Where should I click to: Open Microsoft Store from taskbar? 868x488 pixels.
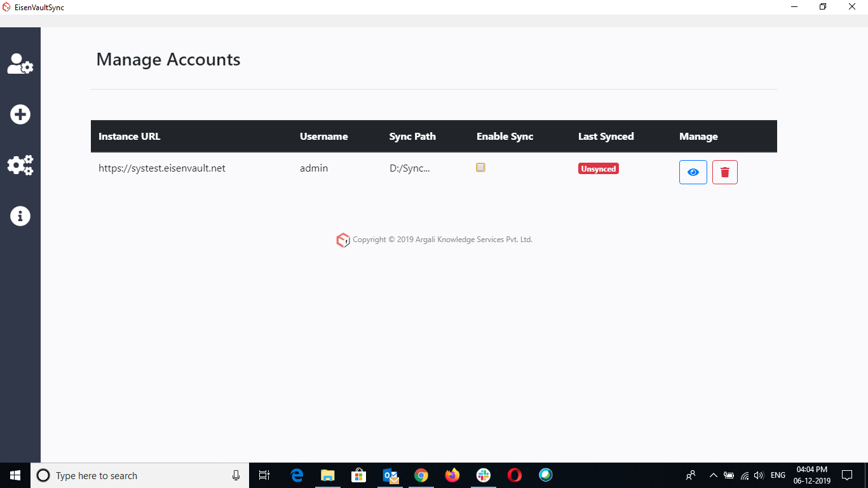click(x=359, y=475)
